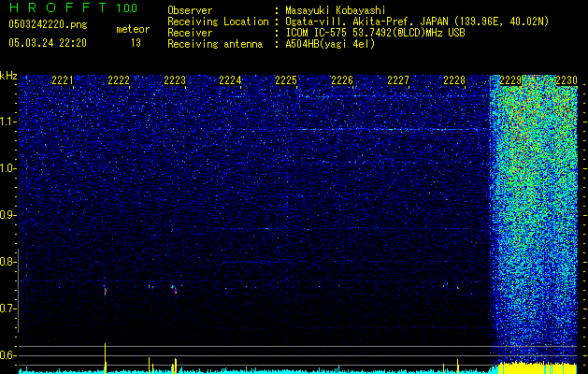Click the 2224 time axis marker
Viewport: 588px width, 374px height.
230,80
